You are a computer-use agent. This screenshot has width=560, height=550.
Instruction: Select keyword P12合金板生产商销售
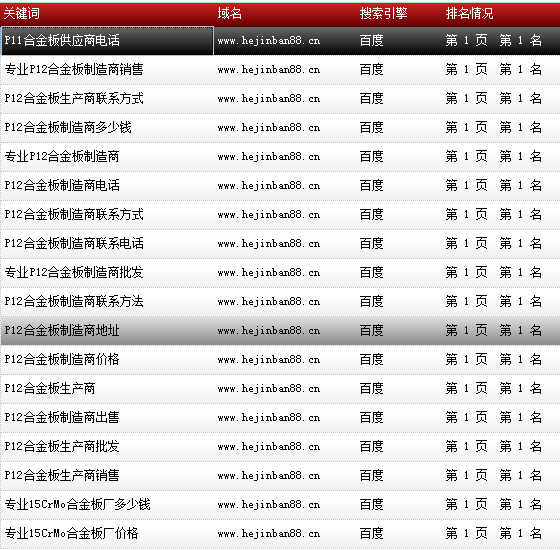62,475
